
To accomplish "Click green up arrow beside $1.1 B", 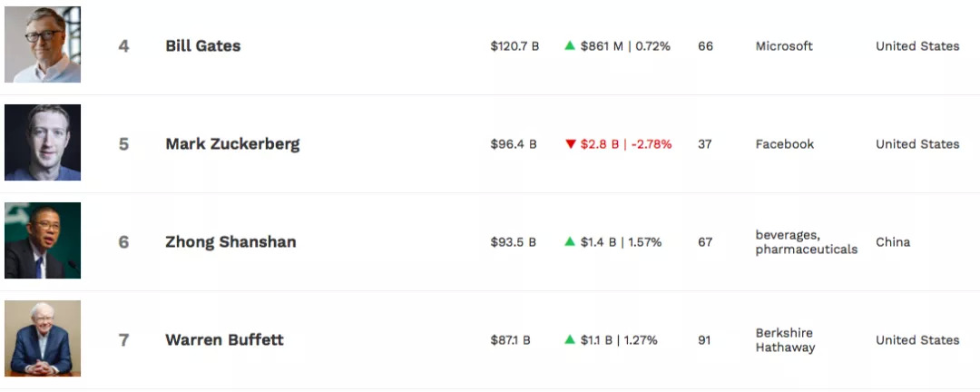I will coord(570,339).
